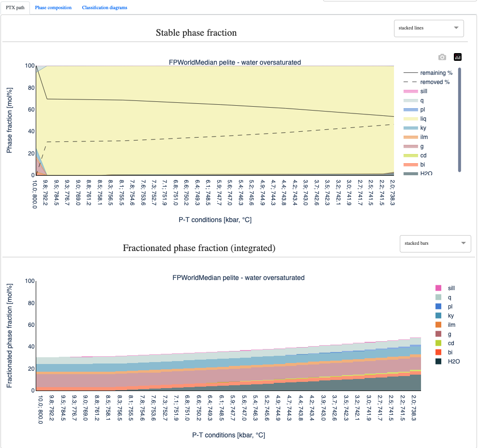Viewport: 478px width, 448px height.
Task: Click the Plotly logo icon on stable phase chart
Action: pyautogui.click(x=458, y=57)
